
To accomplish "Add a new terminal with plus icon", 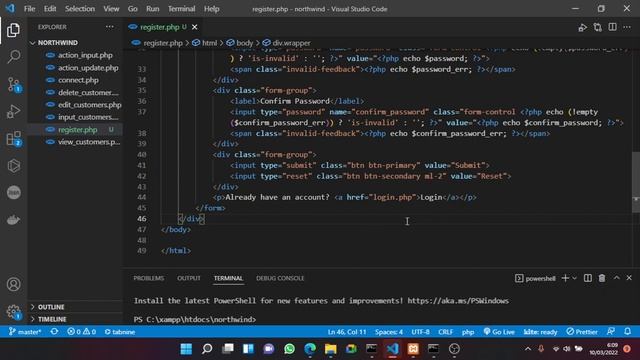I will [x=565, y=278].
